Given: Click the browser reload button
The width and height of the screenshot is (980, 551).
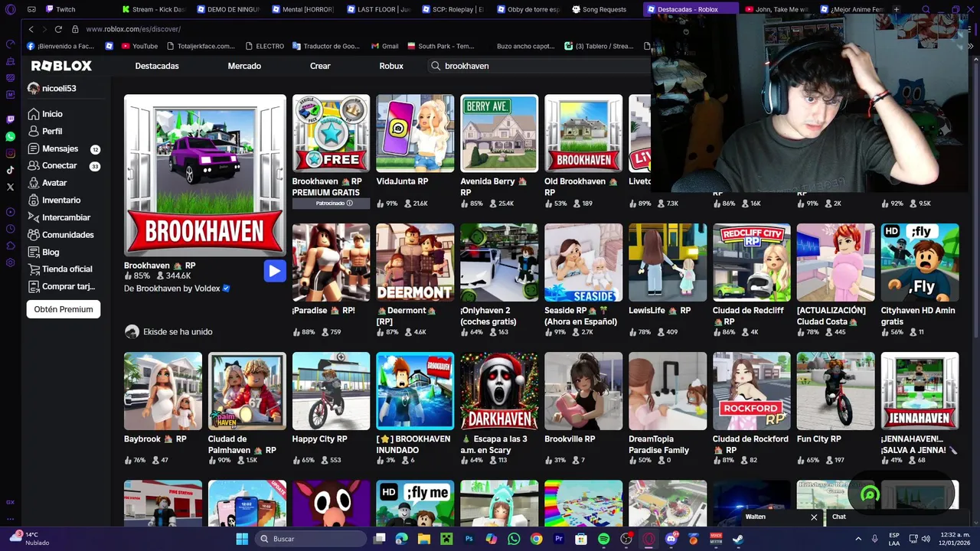Looking at the screenshot, I should [58, 29].
